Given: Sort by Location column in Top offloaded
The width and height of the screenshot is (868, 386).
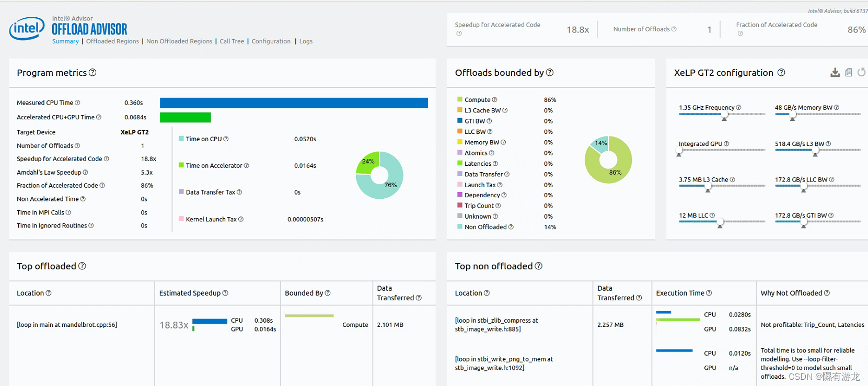Looking at the screenshot, I should 30,293.
